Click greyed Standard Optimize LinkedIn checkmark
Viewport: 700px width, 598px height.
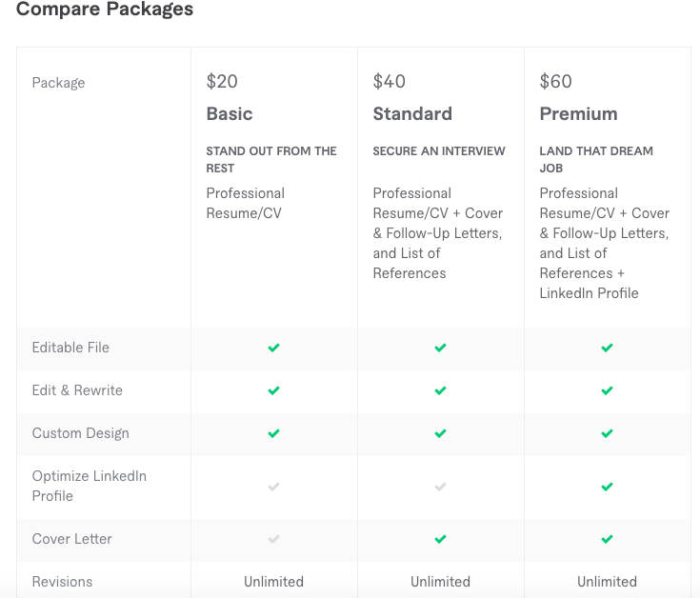(x=440, y=487)
